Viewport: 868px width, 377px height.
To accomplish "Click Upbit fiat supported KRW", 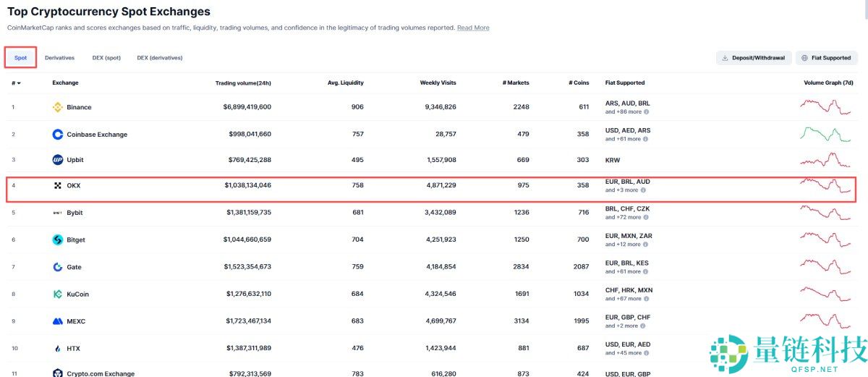I will [613, 160].
